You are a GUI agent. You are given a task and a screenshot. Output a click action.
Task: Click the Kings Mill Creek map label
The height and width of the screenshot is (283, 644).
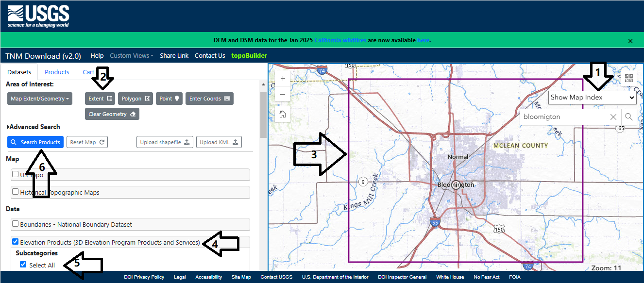[x=360, y=192]
